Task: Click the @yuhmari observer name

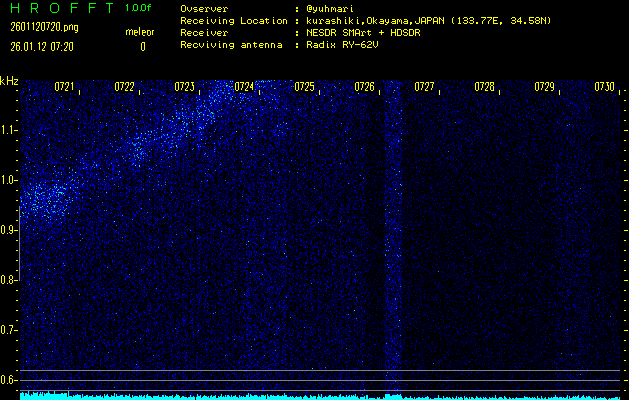Action: tap(332, 8)
